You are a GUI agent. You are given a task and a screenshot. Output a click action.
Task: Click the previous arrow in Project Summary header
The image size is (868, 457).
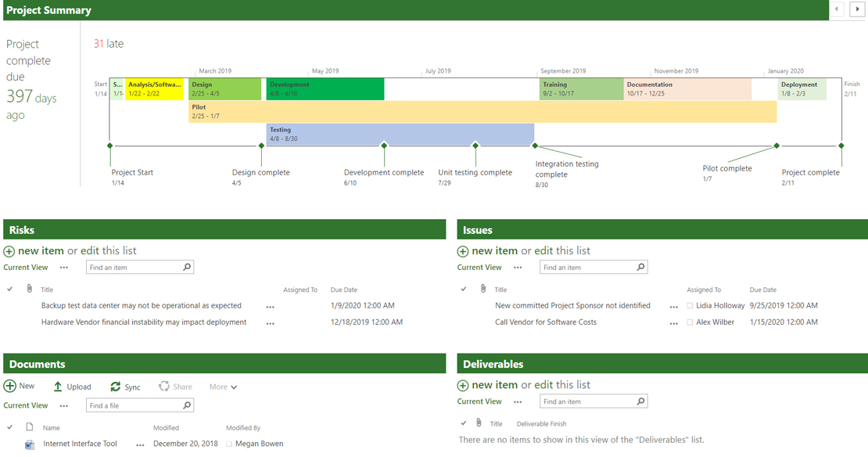pyautogui.click(x=838, y=9)
